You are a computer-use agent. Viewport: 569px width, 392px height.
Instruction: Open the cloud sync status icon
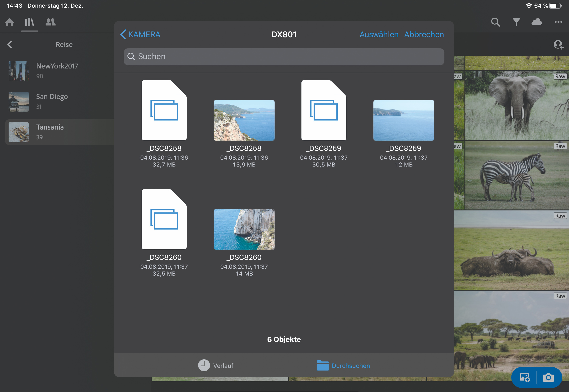point(537,22)
